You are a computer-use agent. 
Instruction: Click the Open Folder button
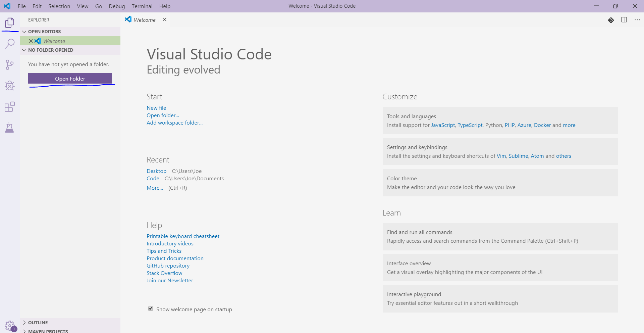tap(70, 79)
